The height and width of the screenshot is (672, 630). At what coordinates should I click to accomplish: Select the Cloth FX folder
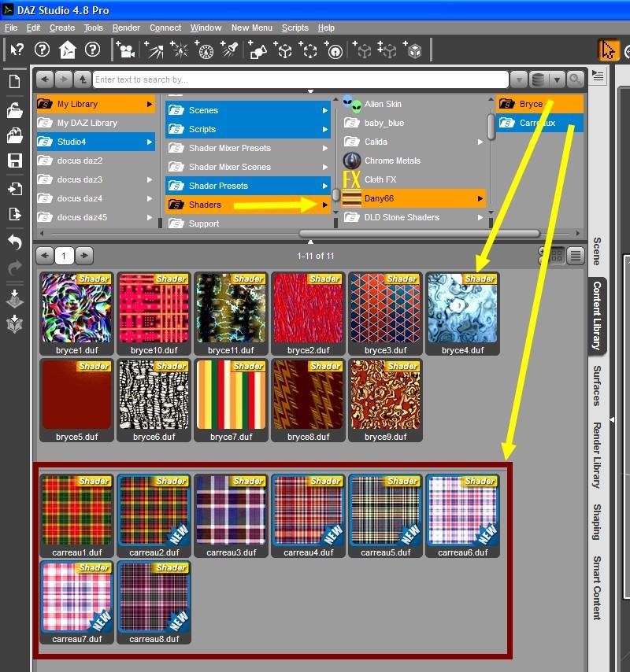click(413, 179)
